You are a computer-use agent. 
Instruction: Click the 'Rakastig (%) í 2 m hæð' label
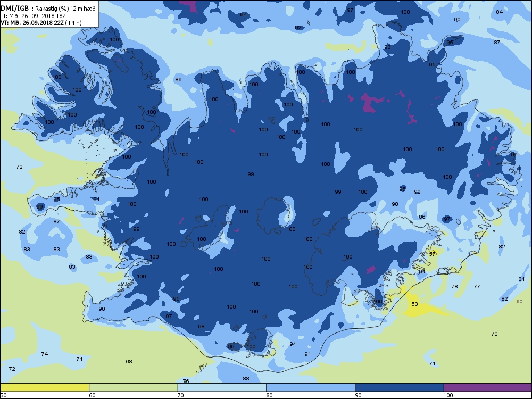click(x=65, y=9)
